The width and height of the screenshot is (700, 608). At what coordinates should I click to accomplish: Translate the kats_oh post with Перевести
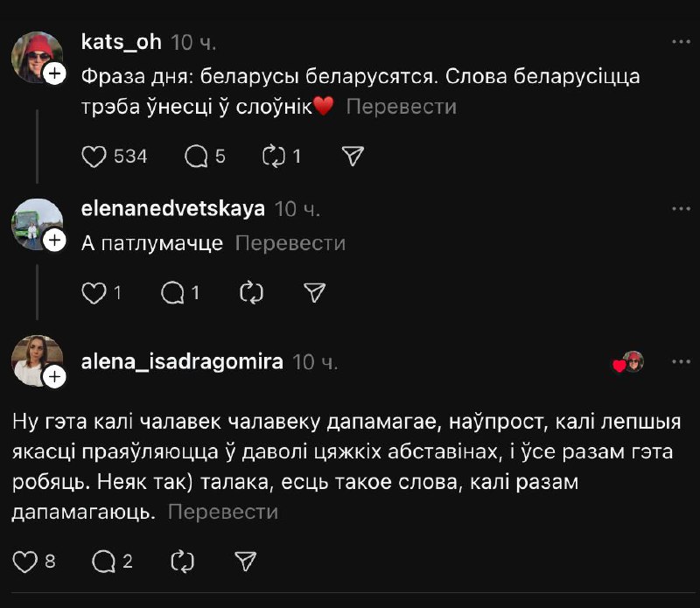click(401, 107)
